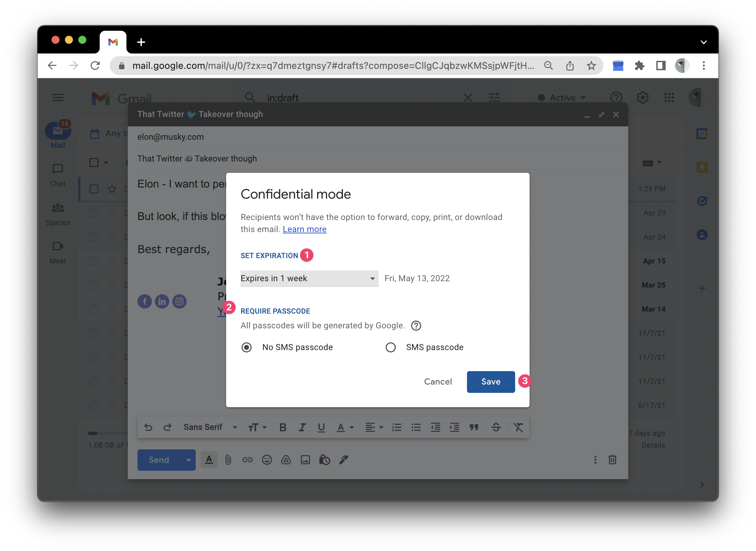Image resolution: width=756 pixels, height=551 pixels.
Task: Open a new browser tab
Action: coord(141,42)
